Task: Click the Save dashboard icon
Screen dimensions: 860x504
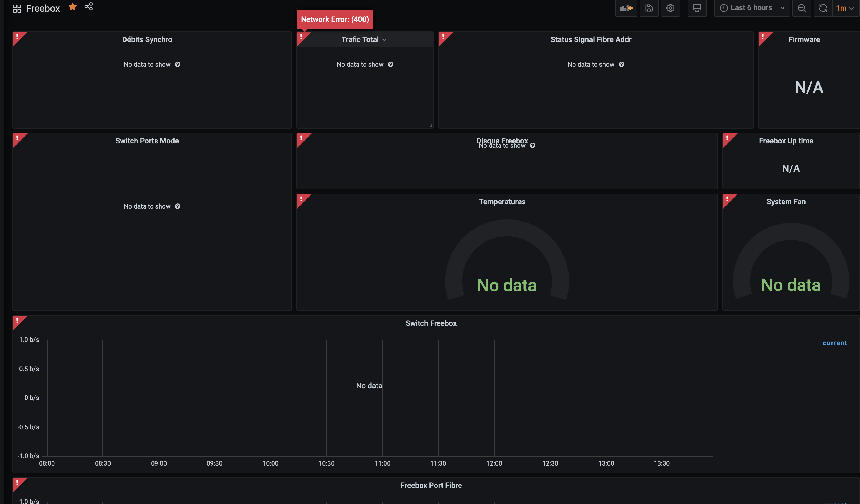Action: click(x=649, y=8)
